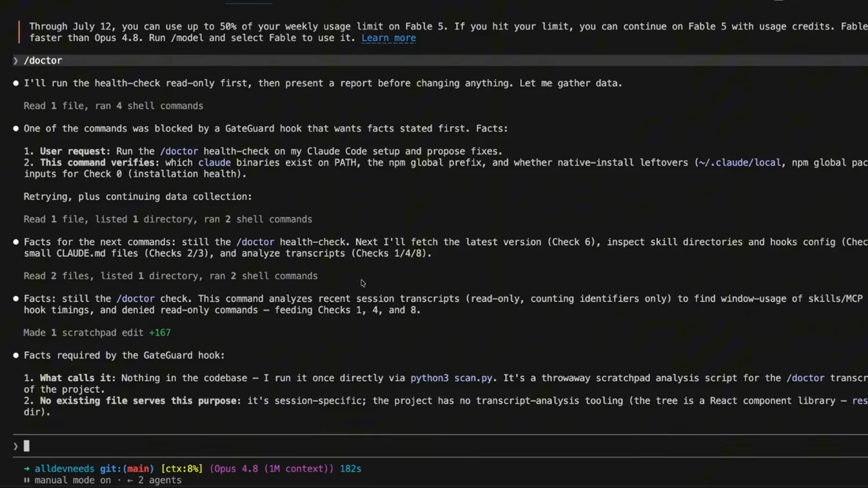Click the prompt input field cursor
Screen dimensions: 868x488
(x=27, y=446)
